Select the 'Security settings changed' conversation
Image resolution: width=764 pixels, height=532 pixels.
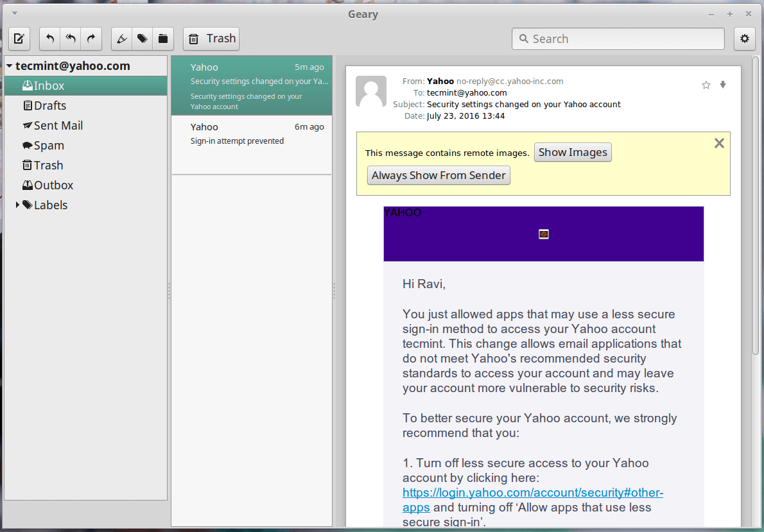pyautogui.click(x=252, y=86)
